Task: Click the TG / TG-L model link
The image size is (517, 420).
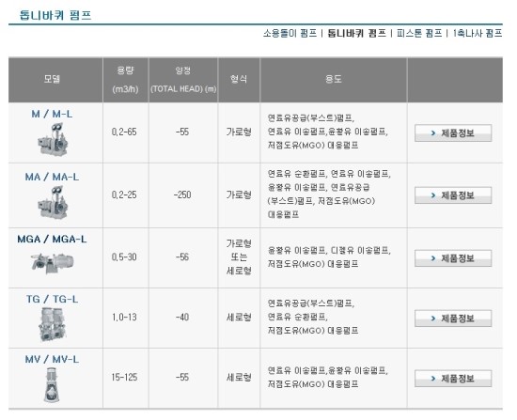Action: [52, 299]
